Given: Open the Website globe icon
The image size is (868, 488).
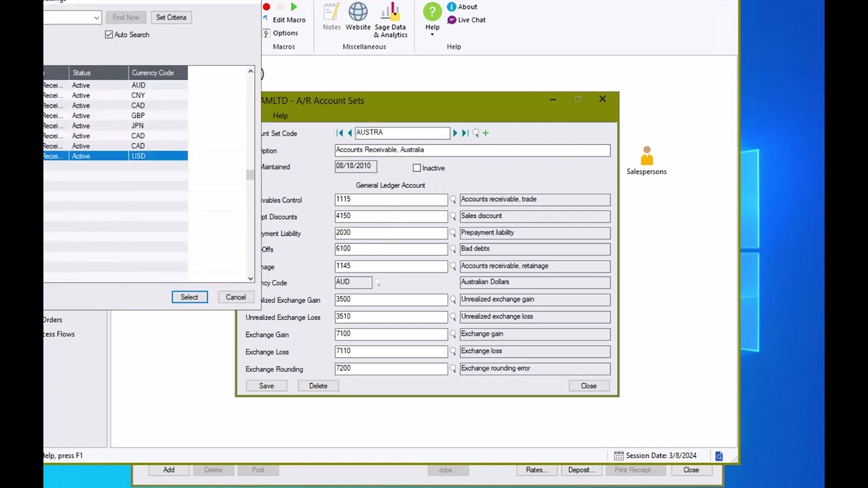Looking at the screenshot, I should (358, 17).
